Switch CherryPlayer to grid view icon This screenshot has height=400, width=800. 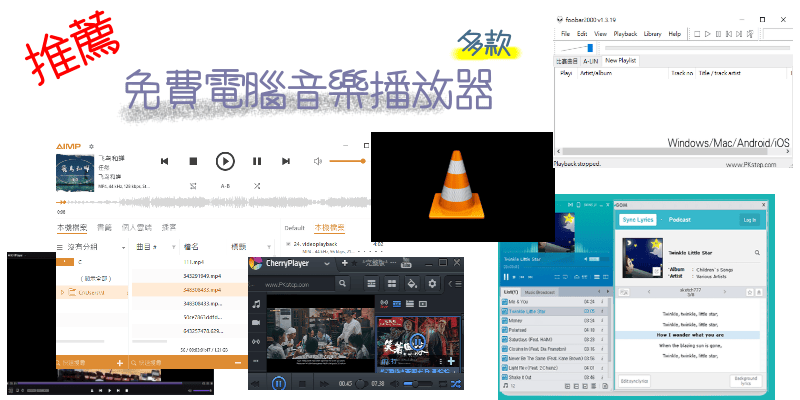392,283
